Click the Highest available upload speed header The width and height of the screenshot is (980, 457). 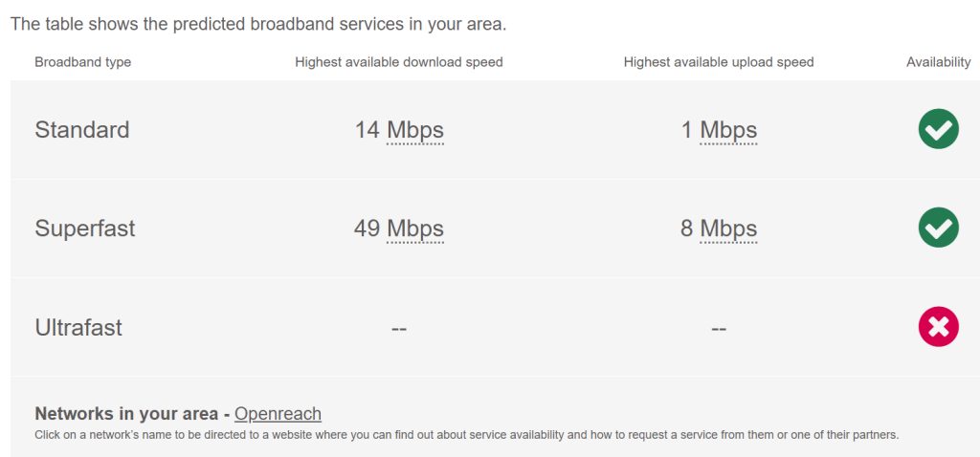(x=718, y=62)
